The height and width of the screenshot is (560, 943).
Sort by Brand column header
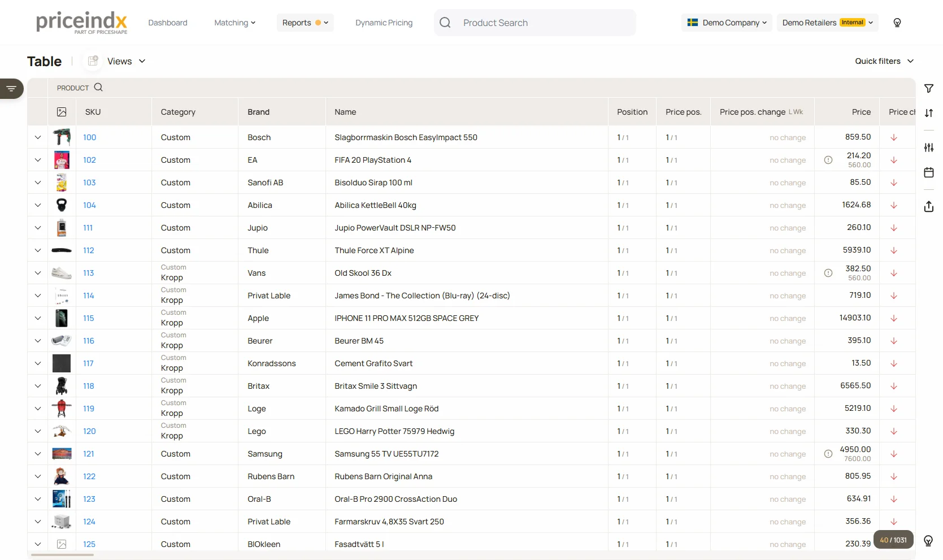(259, 112)
